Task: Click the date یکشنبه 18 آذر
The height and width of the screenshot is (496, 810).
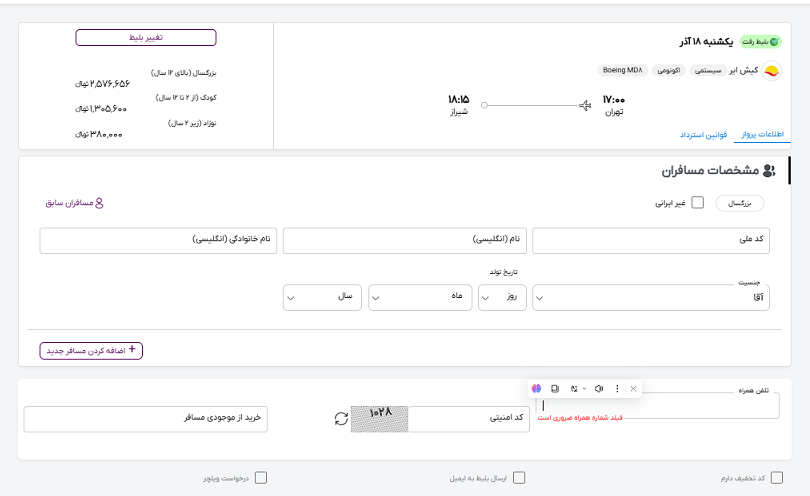Action: coord(706,42)
